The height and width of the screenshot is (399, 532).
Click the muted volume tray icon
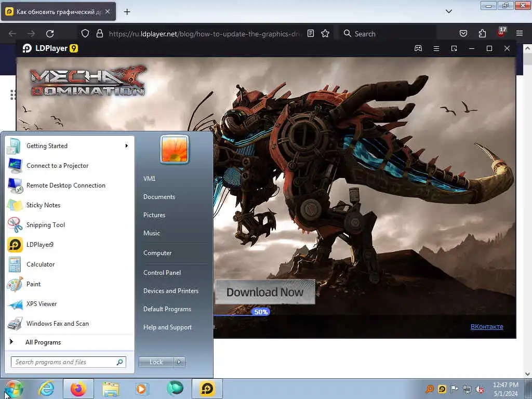[480, 389]
